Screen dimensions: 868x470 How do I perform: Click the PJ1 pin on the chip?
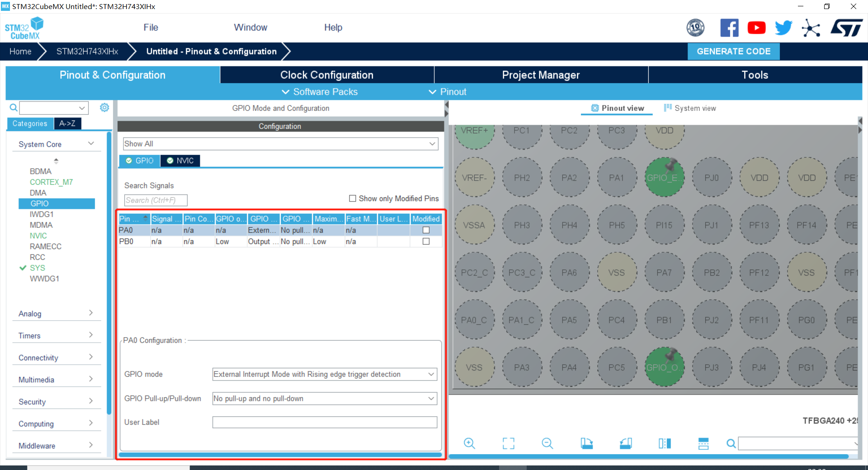[x=712, y=225]
